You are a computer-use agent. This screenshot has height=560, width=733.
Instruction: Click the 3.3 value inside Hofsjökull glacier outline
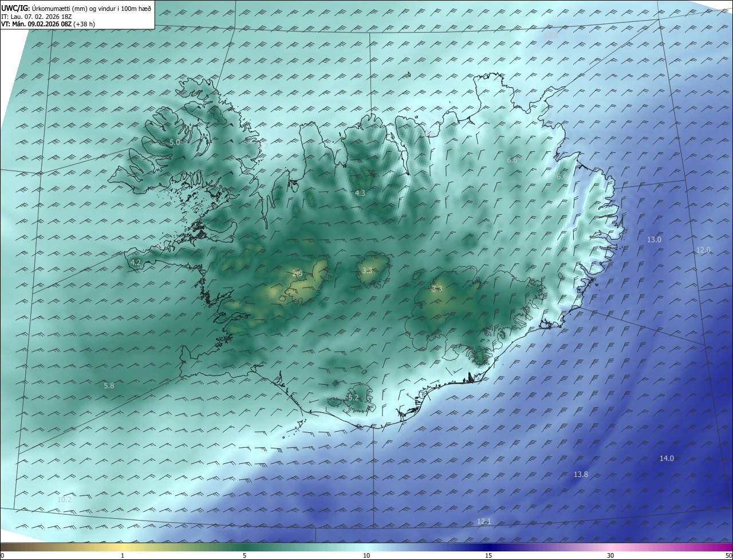coord(367,270)
